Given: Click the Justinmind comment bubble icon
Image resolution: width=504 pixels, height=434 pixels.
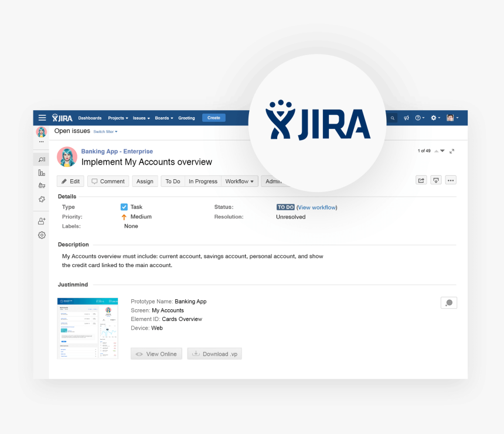Looking at the screenshot, I should click(449, 303).
